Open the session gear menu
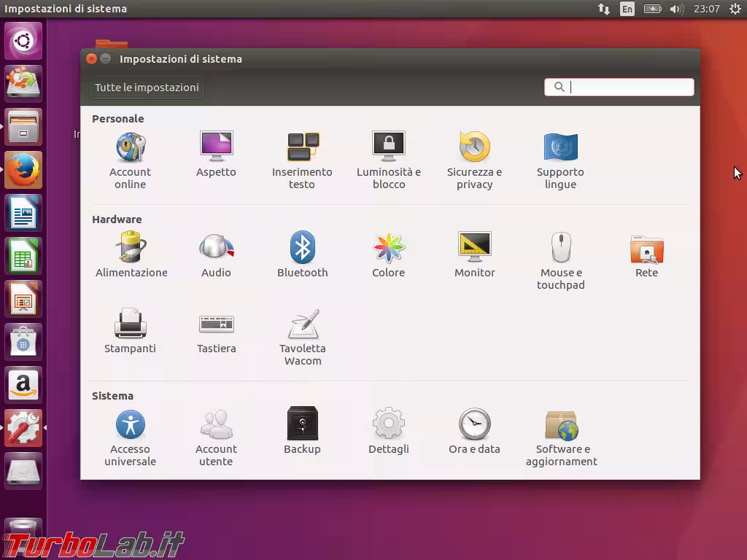This screenshot has width=747, height=560. click(x=735, y=9)
